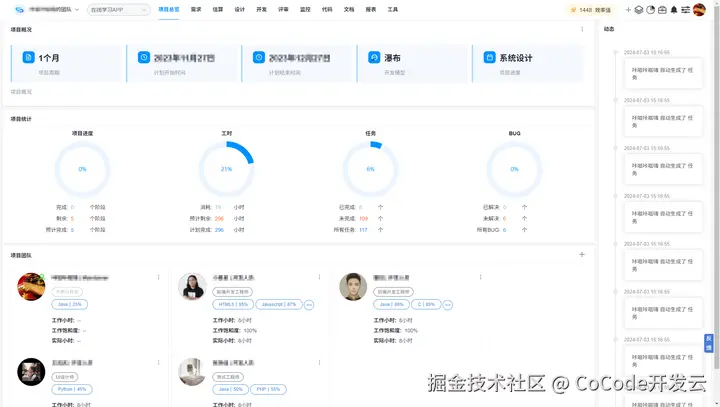The height and width of the screenshot is (407, 720).
Task: Open notifications bell
Action: coord(674,10)
